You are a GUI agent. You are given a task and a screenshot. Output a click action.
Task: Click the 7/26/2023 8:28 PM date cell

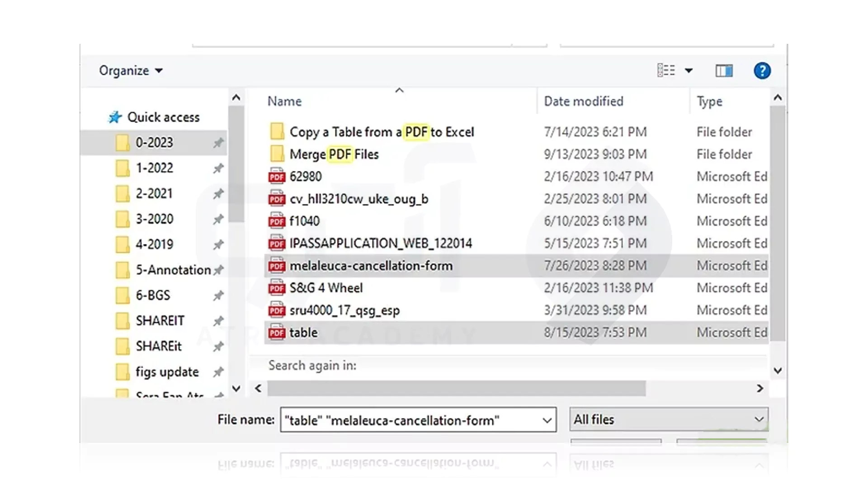pos(595,266)
